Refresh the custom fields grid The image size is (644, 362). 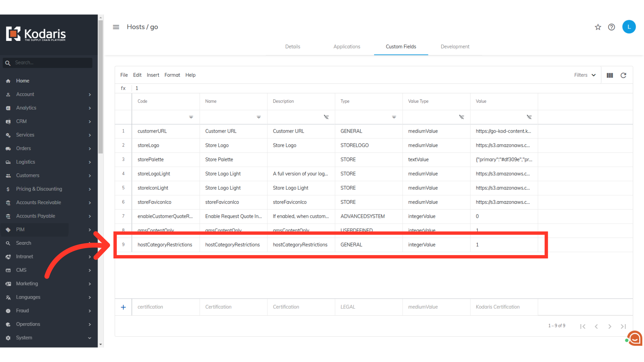coord(623,75)
